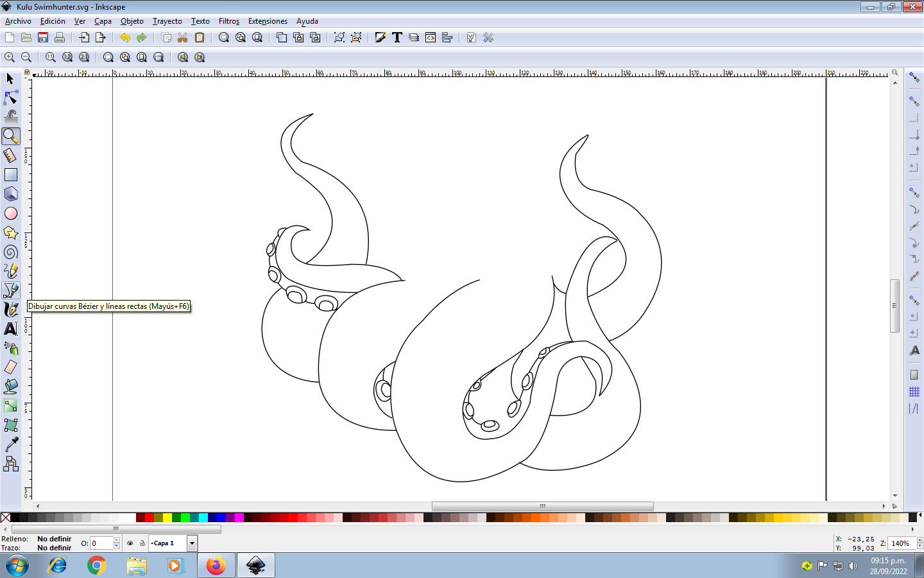924x578 pixels.
Task: Click the Cut scissors icon
Action: tap(183, 37)
